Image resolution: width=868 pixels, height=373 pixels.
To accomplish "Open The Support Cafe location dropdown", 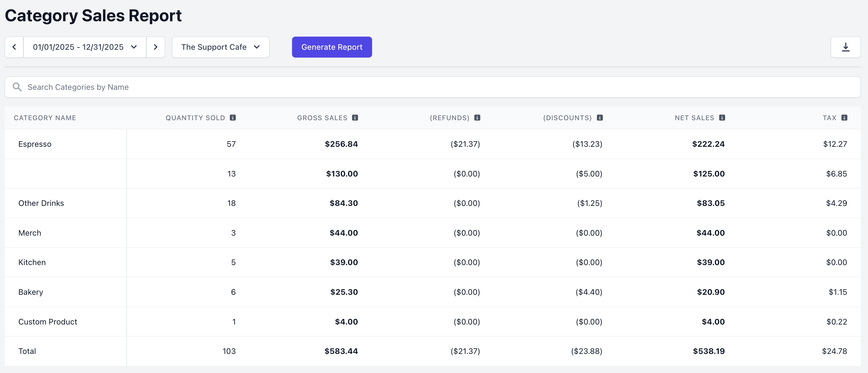I will pyautogui.click(x=220, y=47).
